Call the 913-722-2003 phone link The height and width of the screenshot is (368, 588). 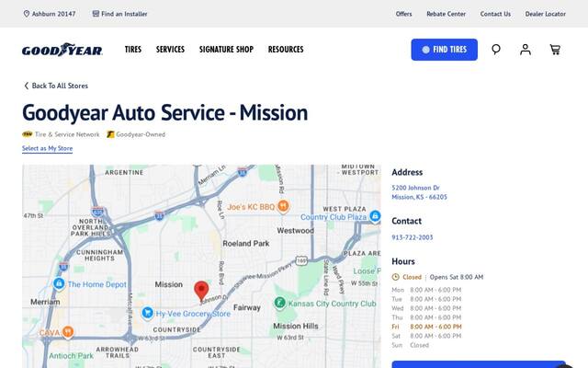click(x=413, y=237)
